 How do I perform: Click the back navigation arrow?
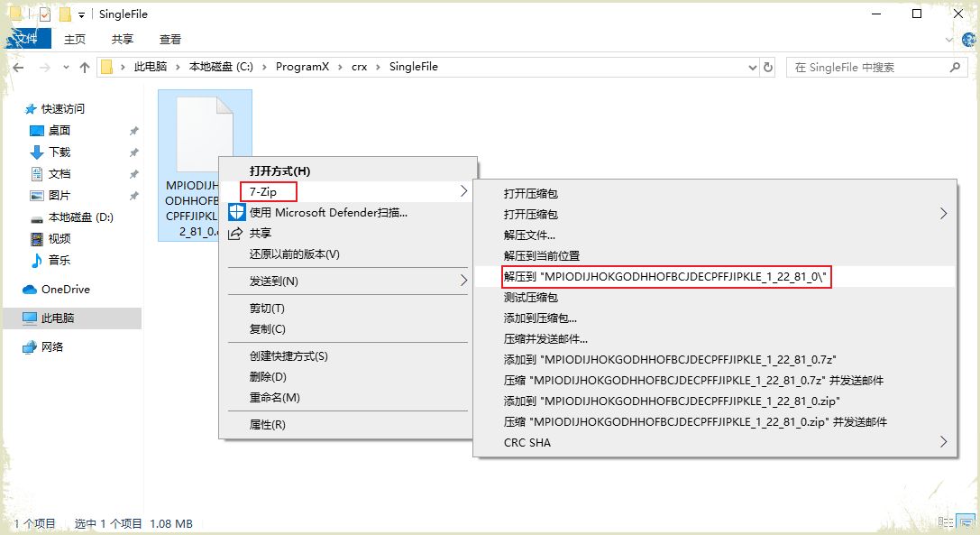(20, 68)
